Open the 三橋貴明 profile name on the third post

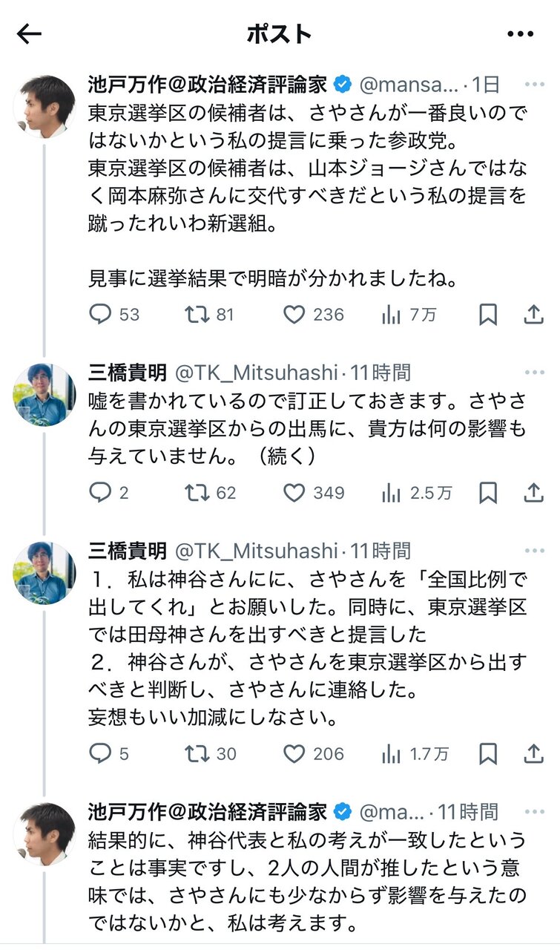click(x=127, y=551)
